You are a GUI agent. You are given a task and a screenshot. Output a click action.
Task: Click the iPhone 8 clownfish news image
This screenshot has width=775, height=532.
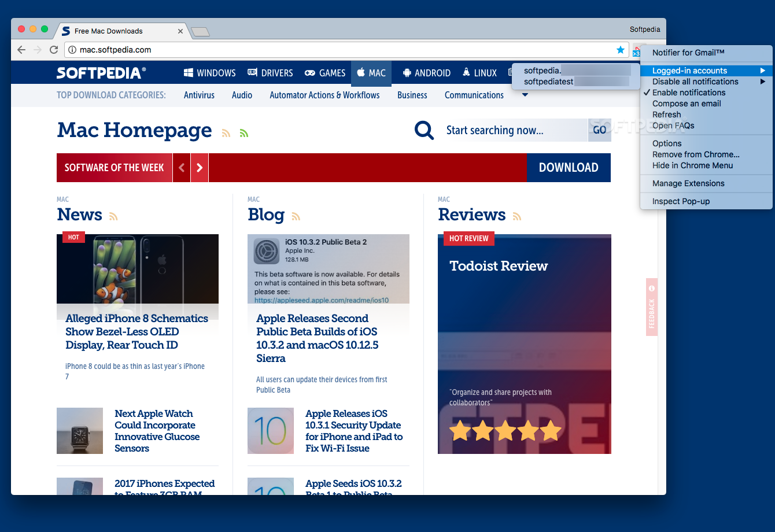click(x=138, y=269)
